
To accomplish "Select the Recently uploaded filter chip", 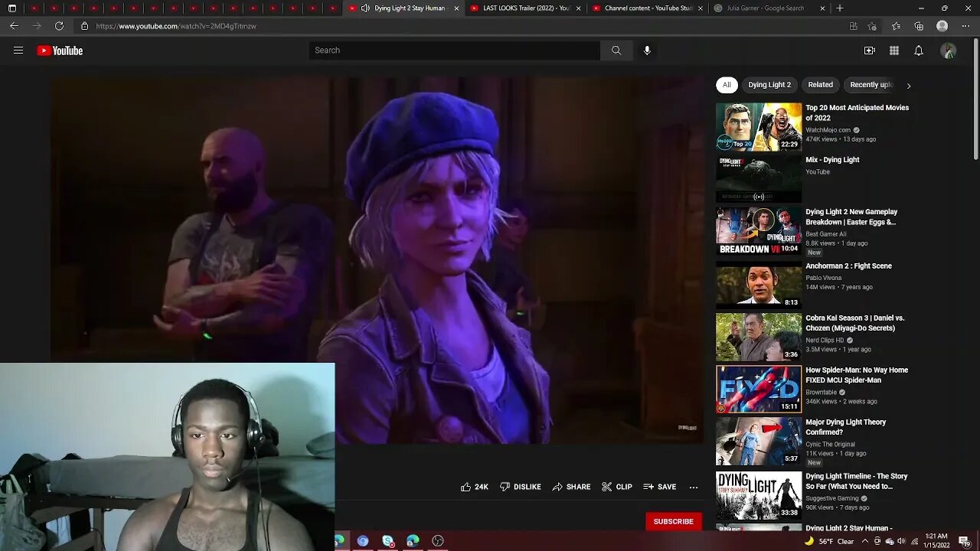I will (871, 85).
